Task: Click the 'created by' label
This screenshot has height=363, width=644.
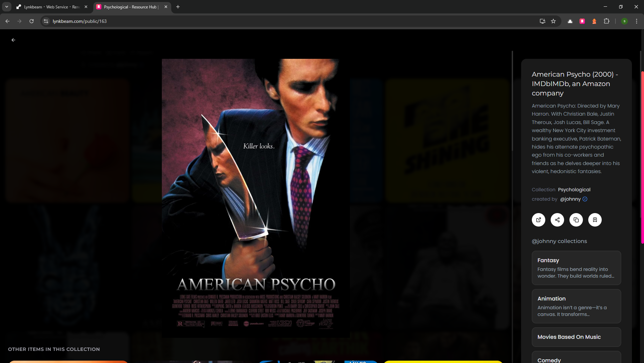Action: coord(544,199)
